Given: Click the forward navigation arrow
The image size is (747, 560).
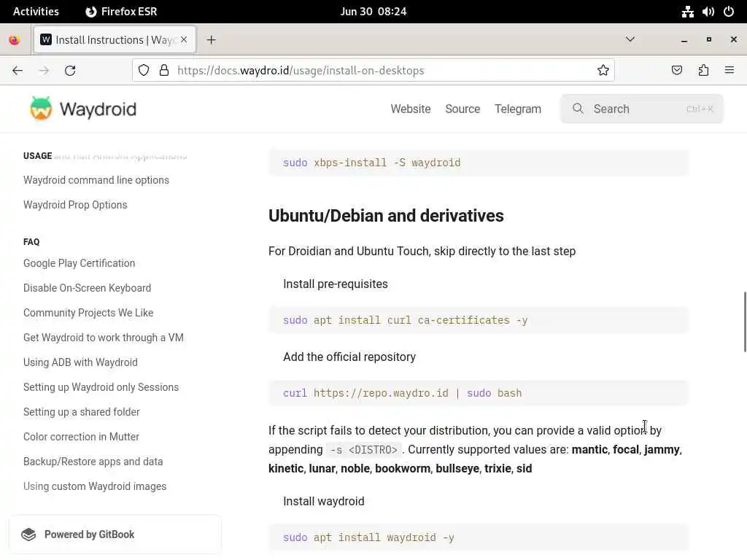Looking at the screenshot, I should tap(44, 71).
